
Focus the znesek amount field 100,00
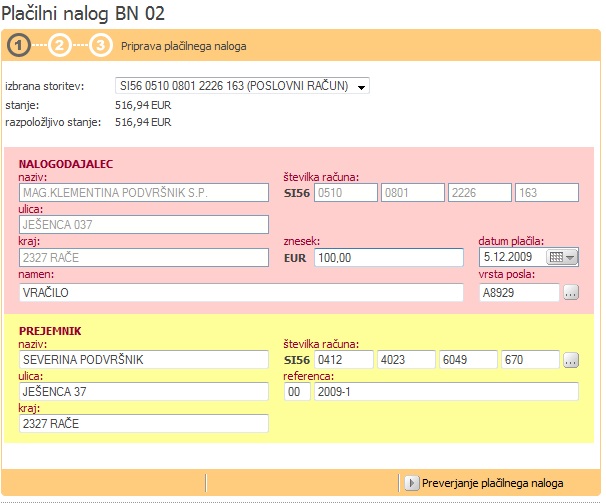point(389,258)
